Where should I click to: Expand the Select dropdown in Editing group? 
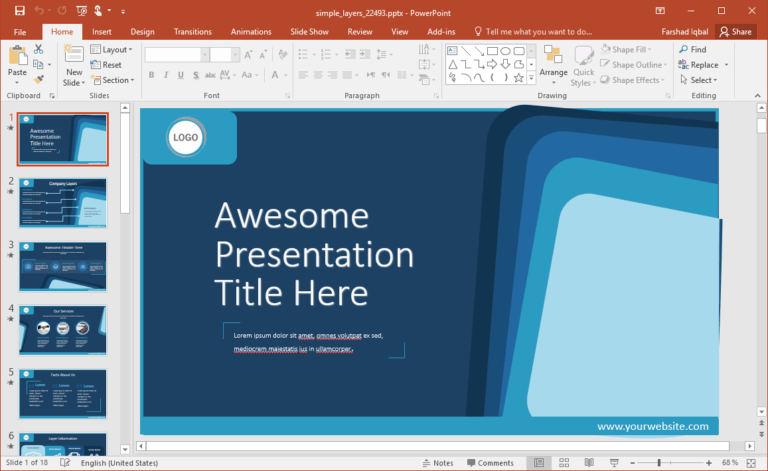pyautogui.click(x=701, y=80)
